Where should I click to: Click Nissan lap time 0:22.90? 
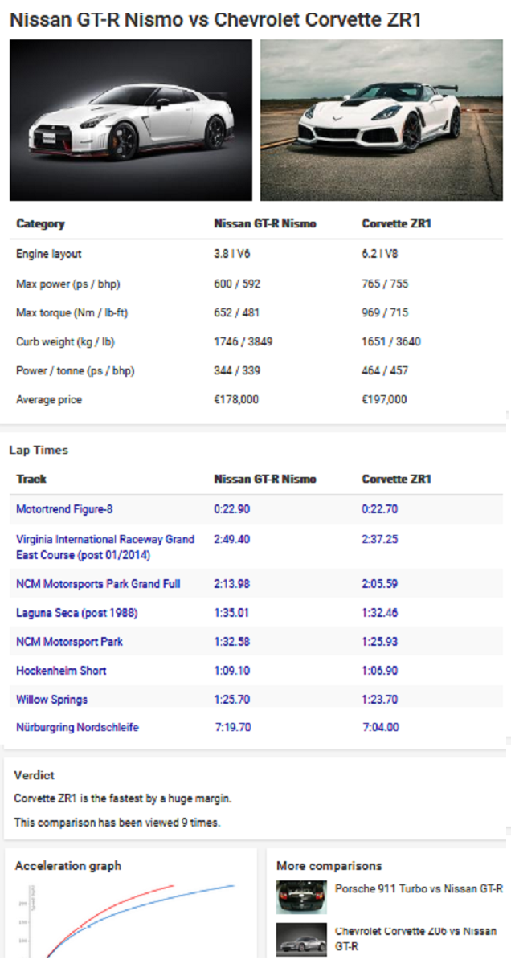click(231, 509)
